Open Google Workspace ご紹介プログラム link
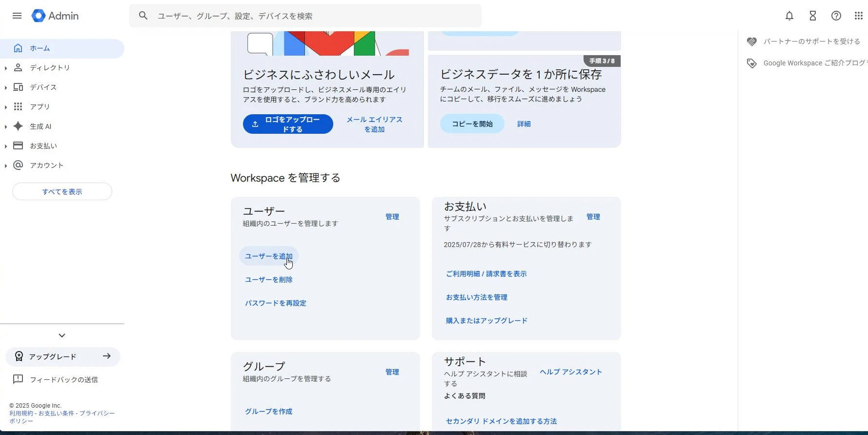This screenshot has width=868, height=435. [815, 63]
